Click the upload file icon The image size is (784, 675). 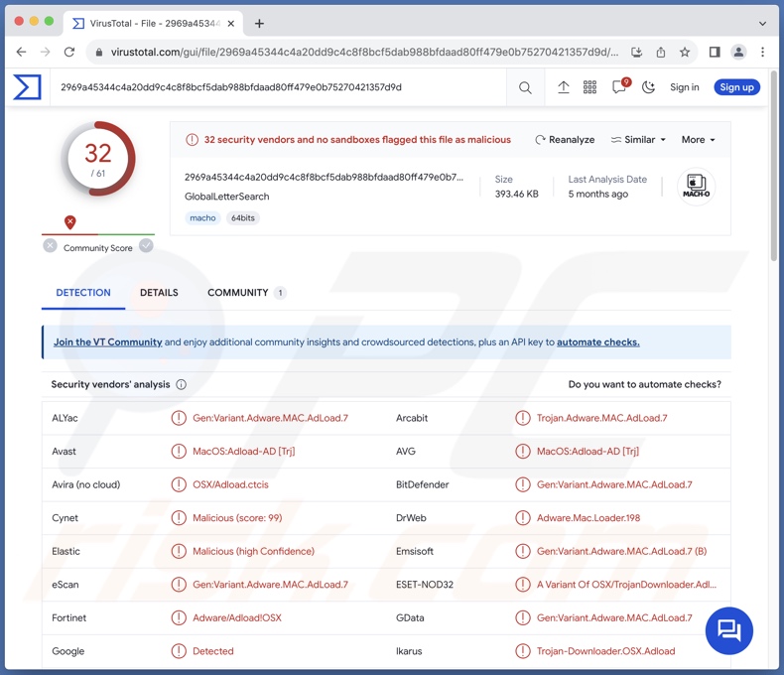click(564, 87)
